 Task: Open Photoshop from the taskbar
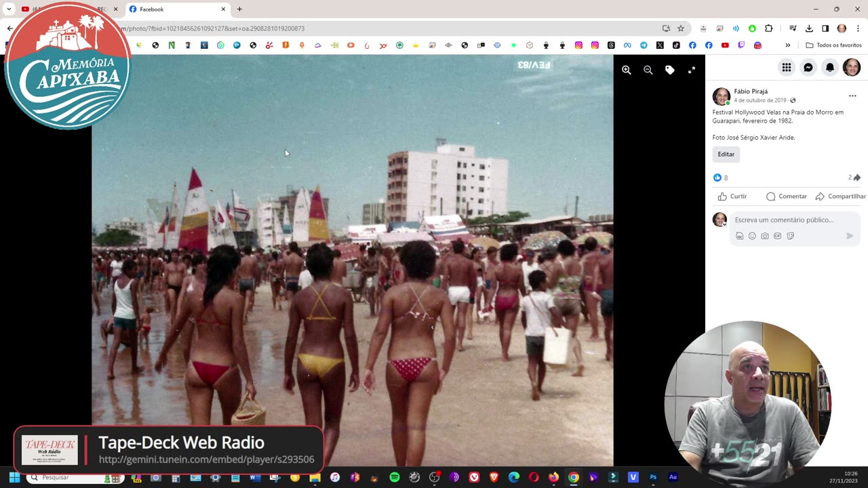(653, 477)
